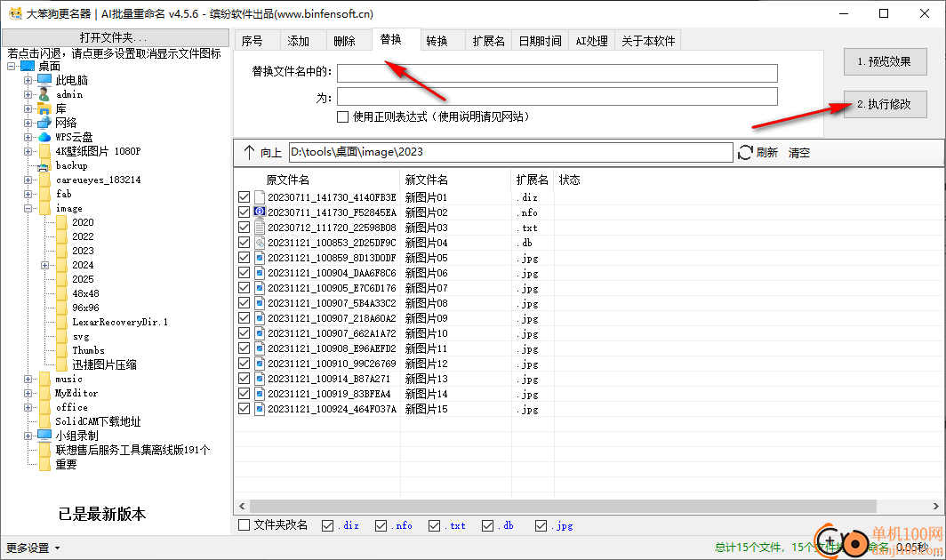Click the 此电脑 computer icon
This screenshot has height=560, width=946.
pos(44,80)
